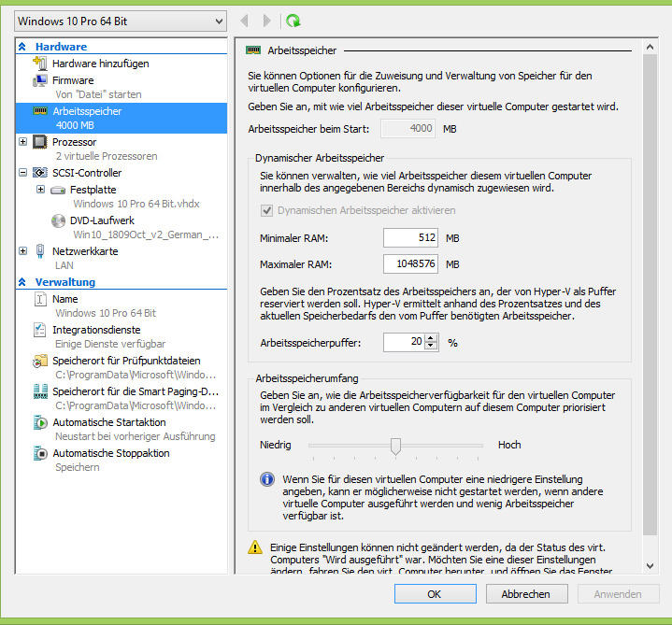Click the Anwenden button
The image size is (672, 625).
pos(618,594)
